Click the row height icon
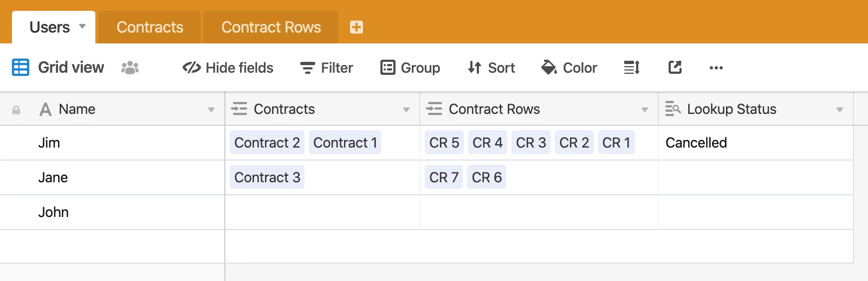This screenshot has width=868, height=281. point(632,67)
